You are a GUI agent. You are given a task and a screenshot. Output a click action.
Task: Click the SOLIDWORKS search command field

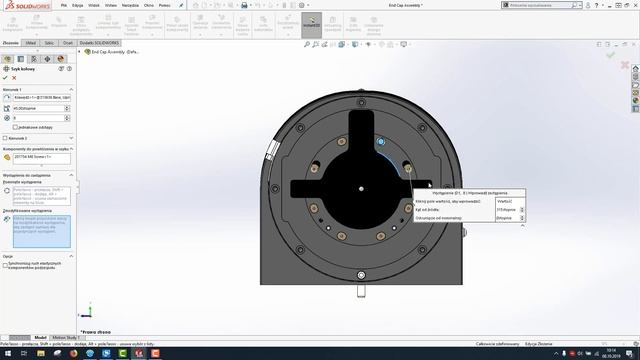[x=539, y=5]
